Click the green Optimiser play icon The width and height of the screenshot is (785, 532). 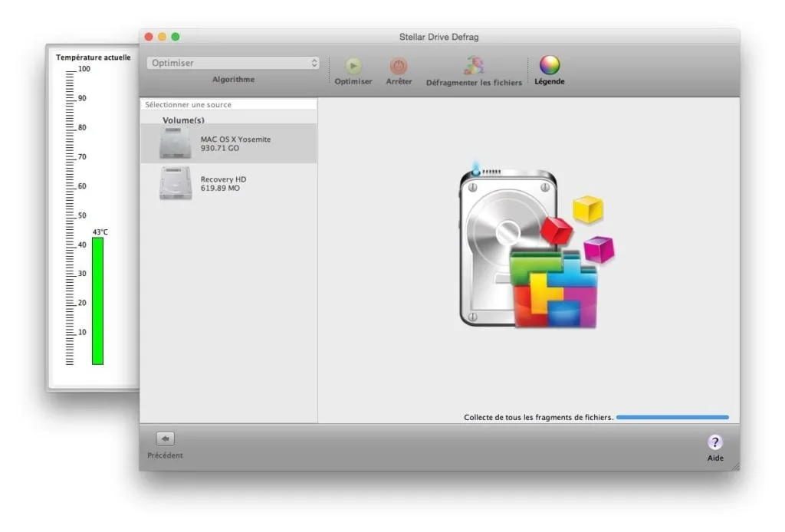pyautogui.click(x=353, y=66)
